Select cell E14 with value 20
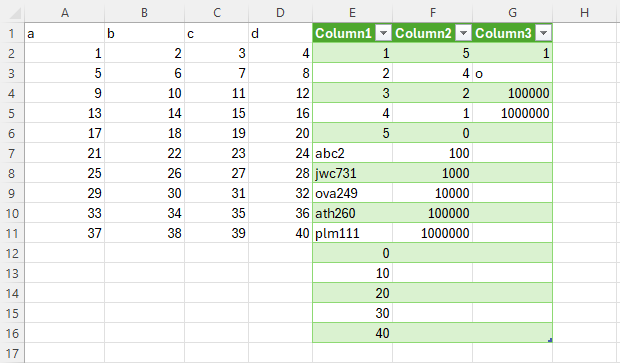The image size is (620, 363). 352,293
